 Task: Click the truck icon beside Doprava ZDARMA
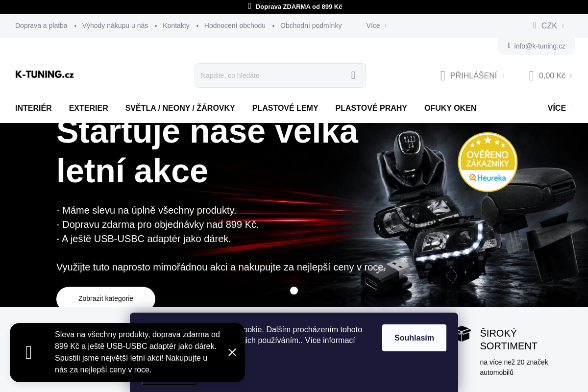249,6
